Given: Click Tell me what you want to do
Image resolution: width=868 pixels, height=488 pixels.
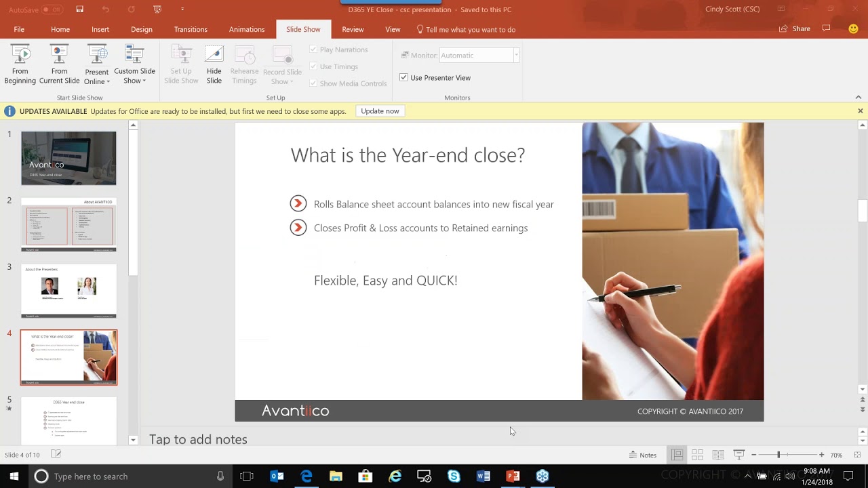Looking at the screenshot, I should 466,29.
